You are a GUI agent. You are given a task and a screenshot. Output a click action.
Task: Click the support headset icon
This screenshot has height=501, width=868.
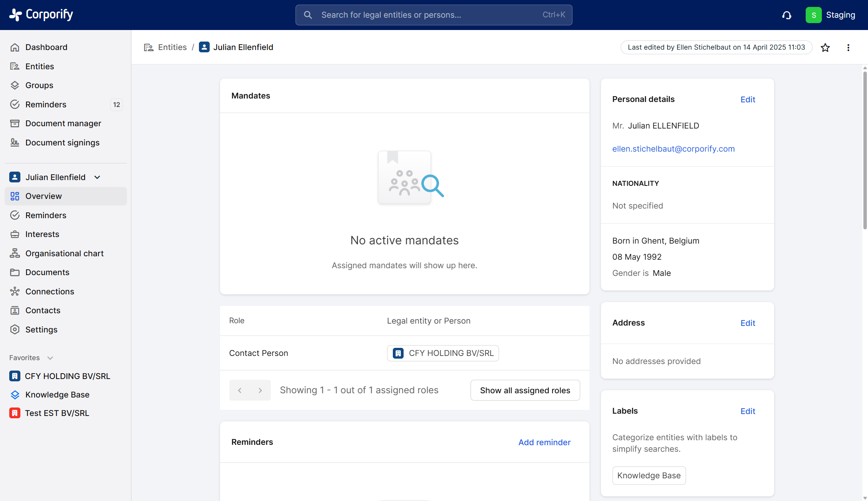coord(787,15)
